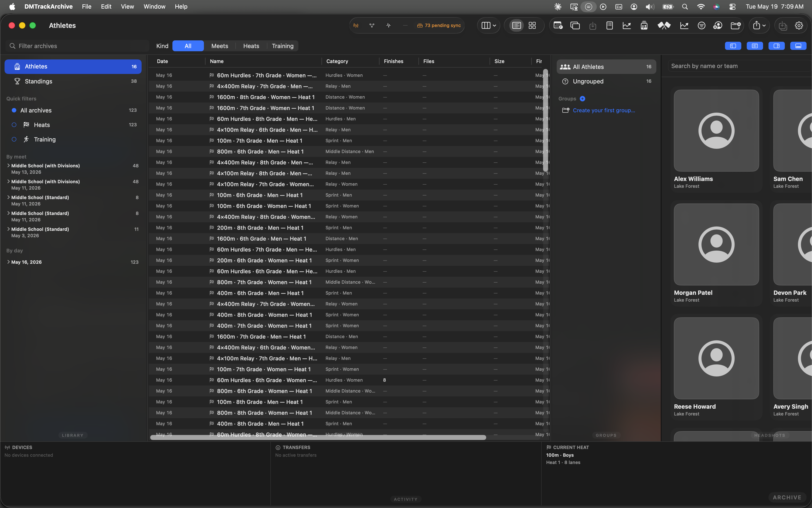Open Alex Williams headshot thumbnail

(x=716, y=131)
